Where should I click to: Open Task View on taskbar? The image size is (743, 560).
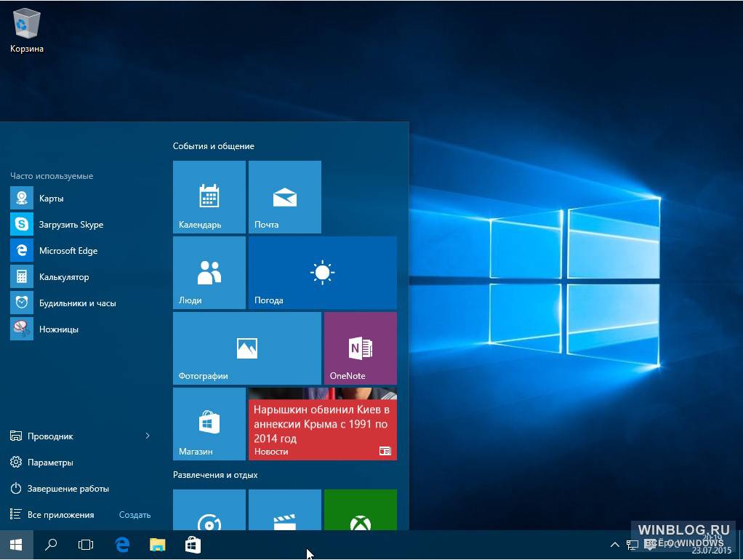coord(86,545)
